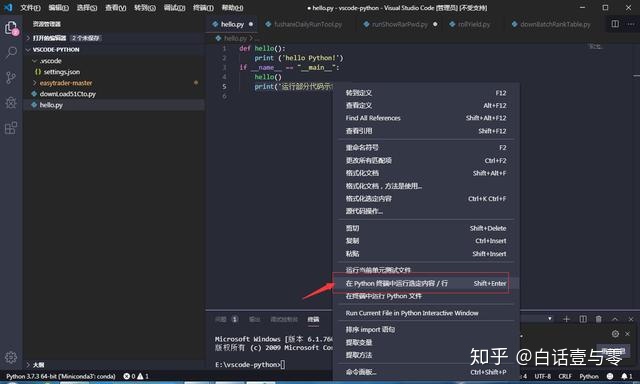Viewport: 640px width, 384px height.
Task: Choose 转到定义 from context menu
Action: click(426, 93)
